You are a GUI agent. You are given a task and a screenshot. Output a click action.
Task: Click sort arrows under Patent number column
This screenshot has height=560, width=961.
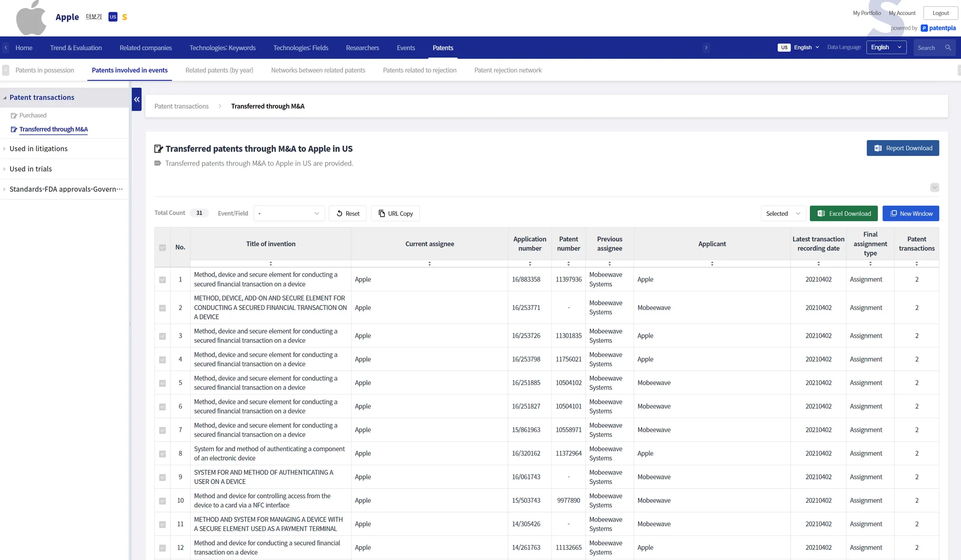coord(568,264)
